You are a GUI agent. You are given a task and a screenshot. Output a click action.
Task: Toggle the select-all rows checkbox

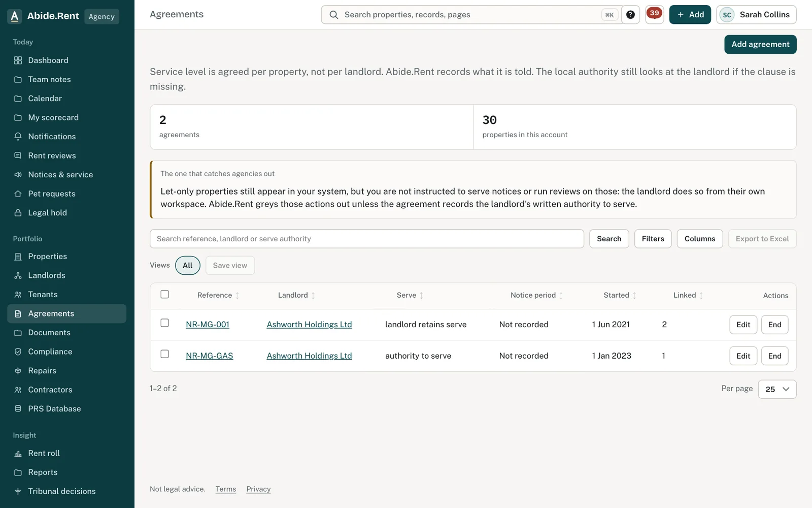click(164, 294)
